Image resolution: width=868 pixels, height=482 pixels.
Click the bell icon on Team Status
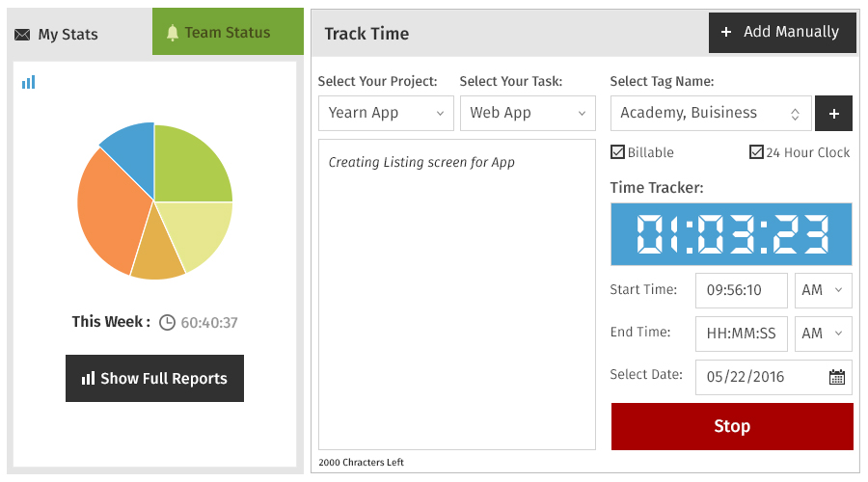click(x=173, y=33)
